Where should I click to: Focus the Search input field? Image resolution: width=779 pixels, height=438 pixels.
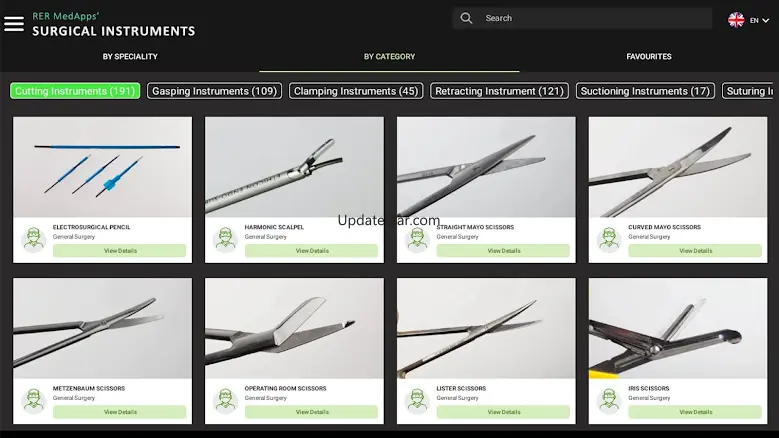tap(582, 18)
